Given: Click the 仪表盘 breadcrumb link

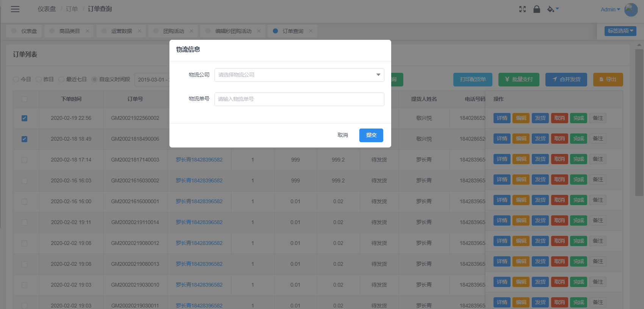Looking at the screenshot, I should [47, 9].
